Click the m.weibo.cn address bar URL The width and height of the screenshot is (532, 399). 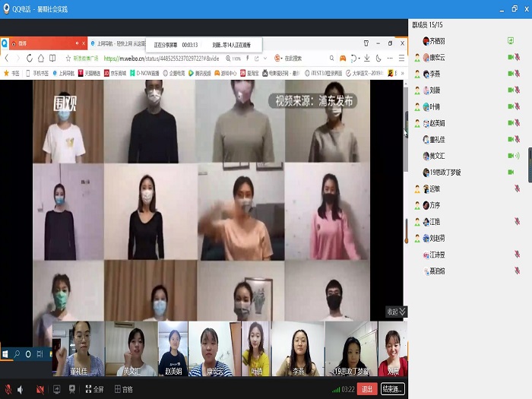click(x=161, y=59)
